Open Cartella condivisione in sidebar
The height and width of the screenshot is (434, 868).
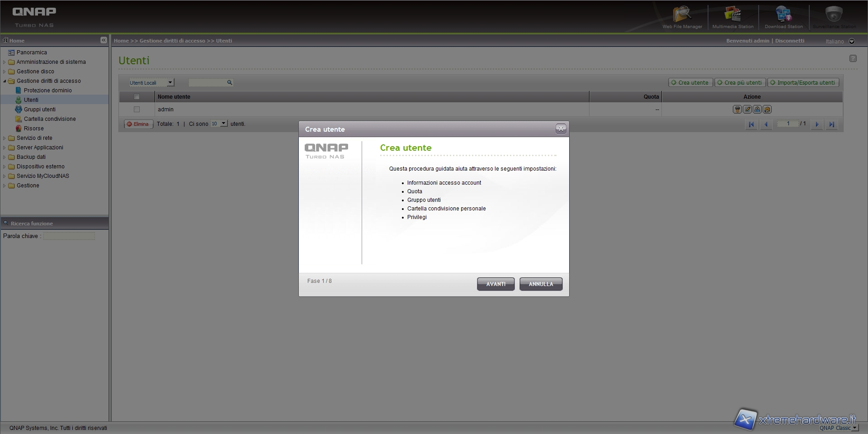pos(50,119)
